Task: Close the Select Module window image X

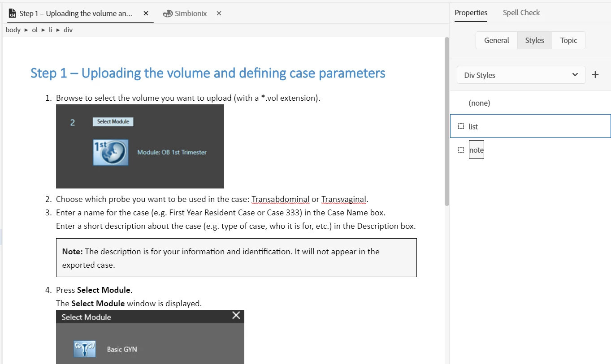Action: (236, 316)
